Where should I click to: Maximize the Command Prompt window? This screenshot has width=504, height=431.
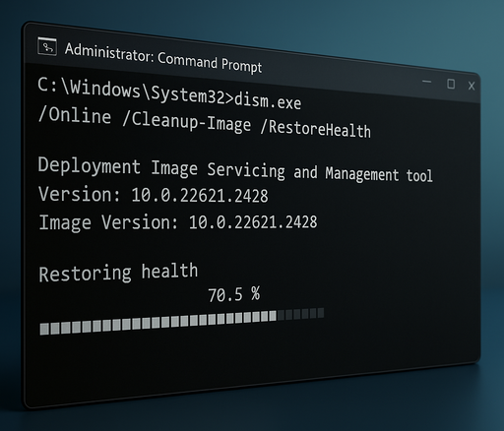(451, 84)
